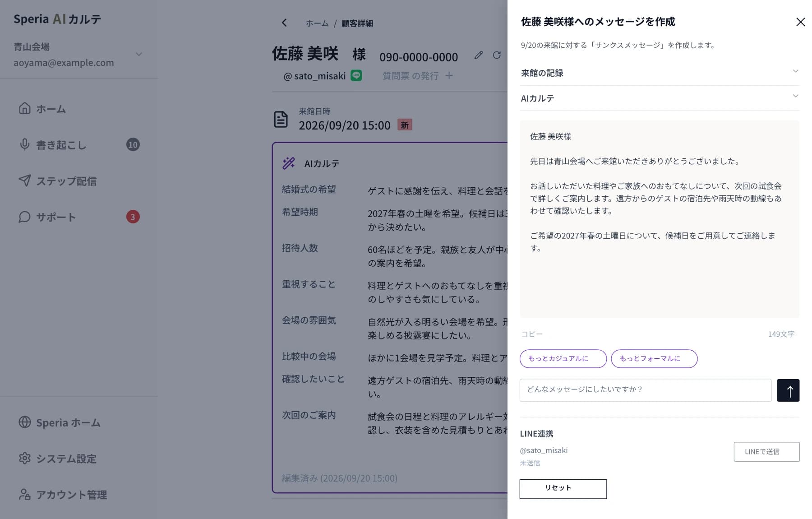Click the refresh icon beside the phone number

click(497, 55)
